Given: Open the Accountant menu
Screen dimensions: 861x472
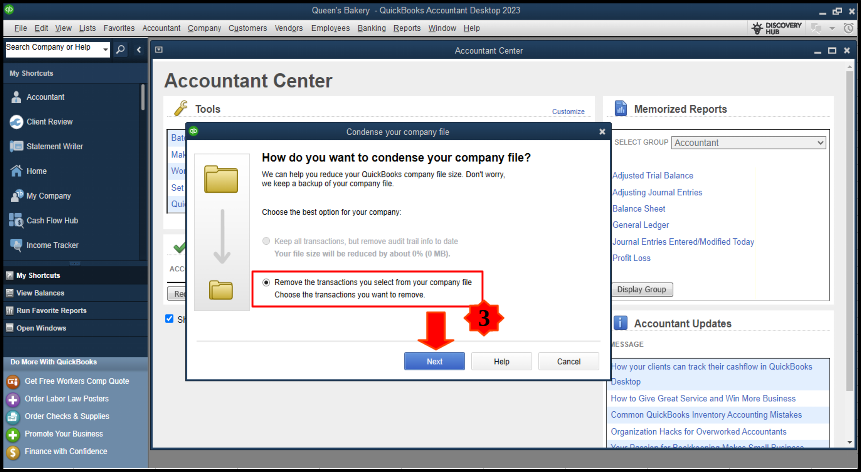Looking at the screenshot, I should pos(161,28).
